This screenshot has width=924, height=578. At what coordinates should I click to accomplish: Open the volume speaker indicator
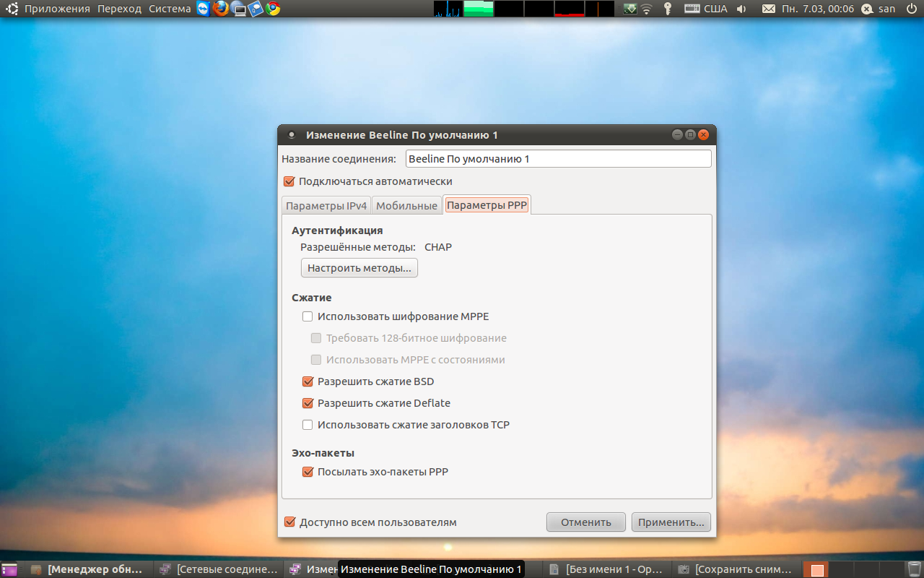(x=741, y=9)
